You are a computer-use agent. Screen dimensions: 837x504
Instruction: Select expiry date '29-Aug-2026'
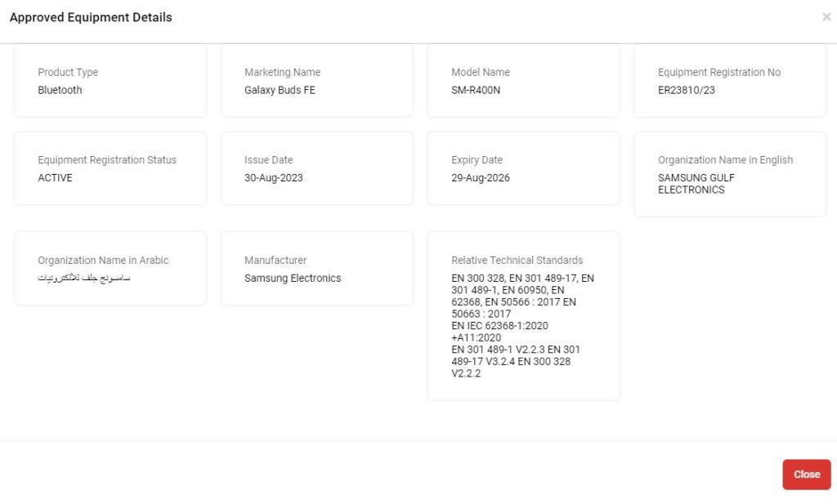click(481, 177)
